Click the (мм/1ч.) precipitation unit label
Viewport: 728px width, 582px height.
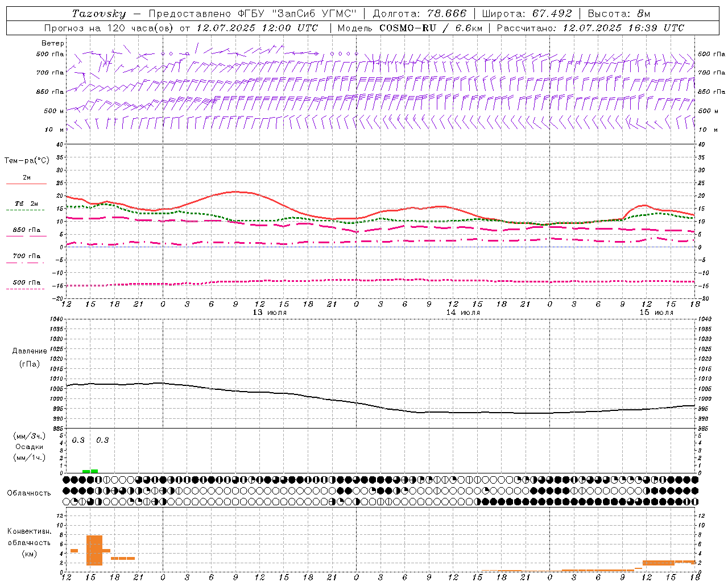(x=30, y=458)
